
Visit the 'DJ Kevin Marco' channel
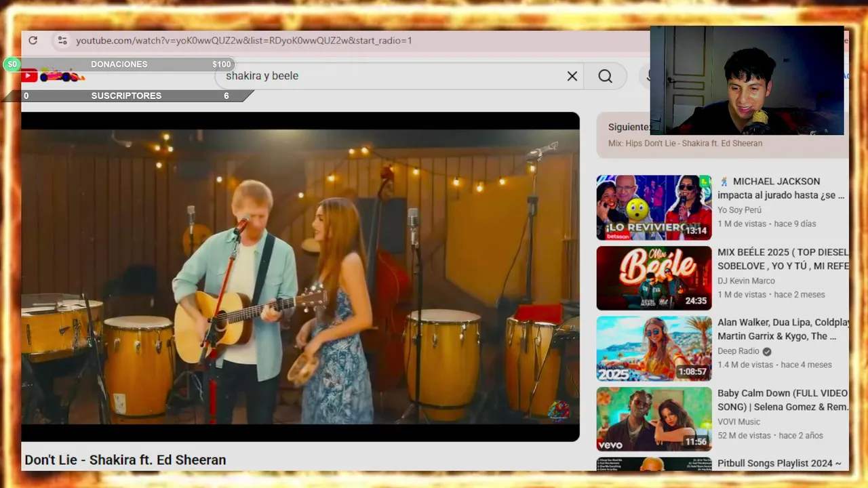click(x=746, y=281)
